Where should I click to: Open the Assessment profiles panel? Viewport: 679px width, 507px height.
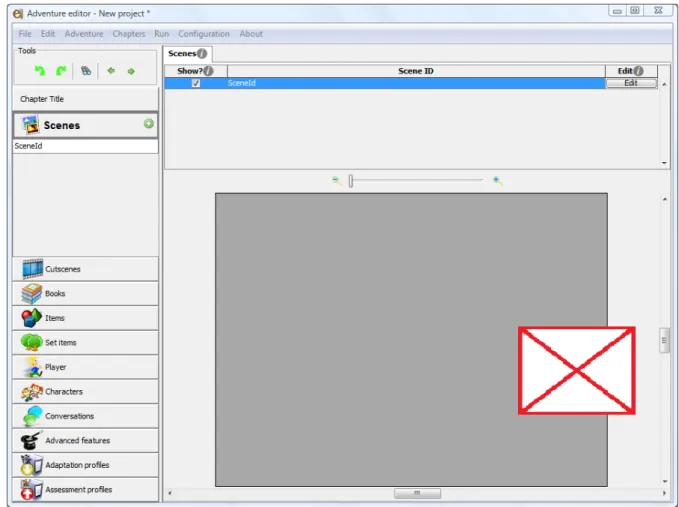tap(86, 490)
